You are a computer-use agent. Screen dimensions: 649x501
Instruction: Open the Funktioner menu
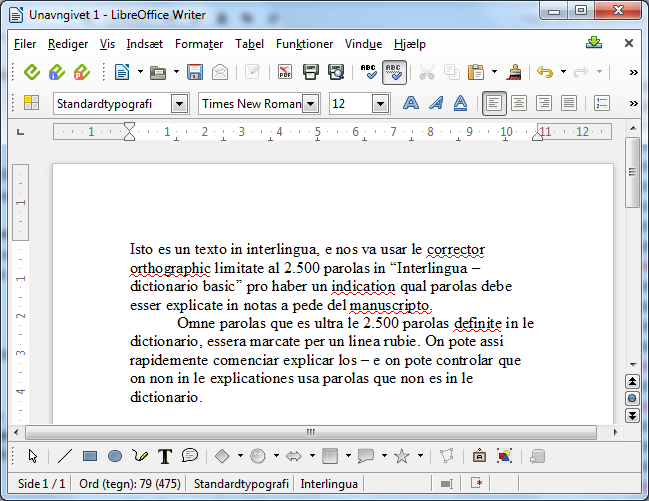304,44
